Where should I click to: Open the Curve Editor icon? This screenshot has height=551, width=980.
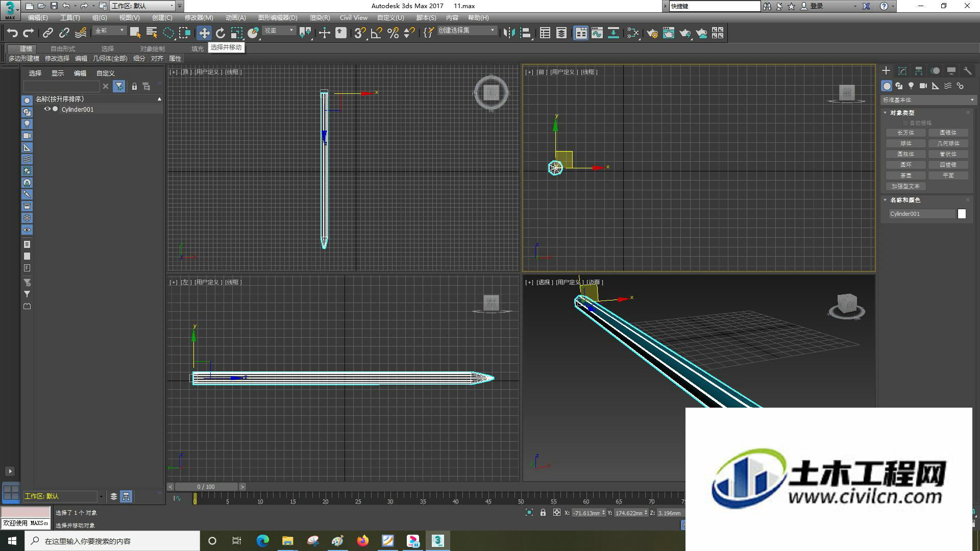tap(597, 33)
